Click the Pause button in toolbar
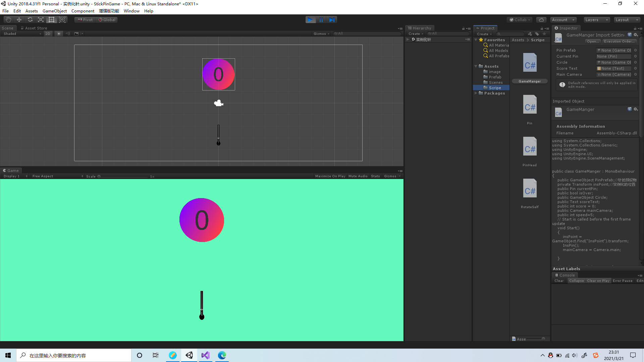Viewport: 644px width, 362px height. pyautogui.click(x=321, y=19)
